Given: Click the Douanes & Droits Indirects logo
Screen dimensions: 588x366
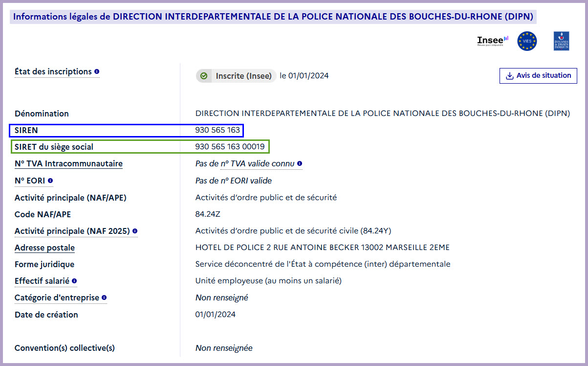Looking at the screenshot, I should tap(561, 41).
